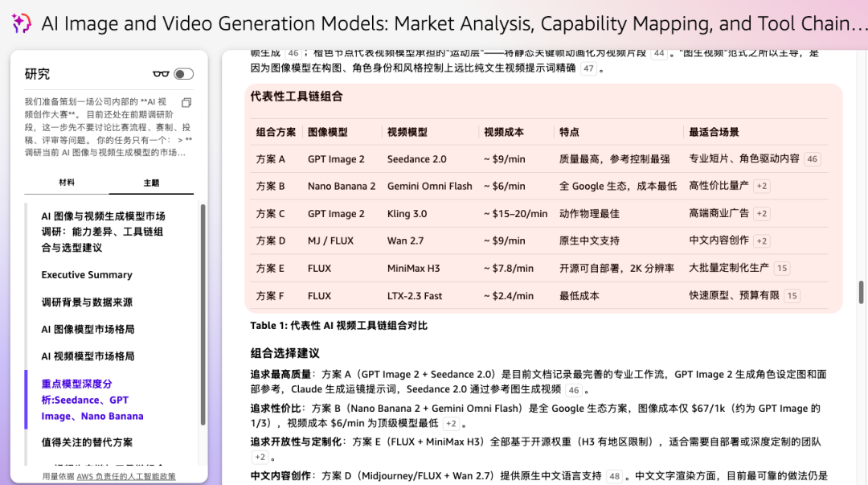The width and height of the screenshot is (868, 485).
Task: Click the report title in header
Action: click(x=454, y=23)
